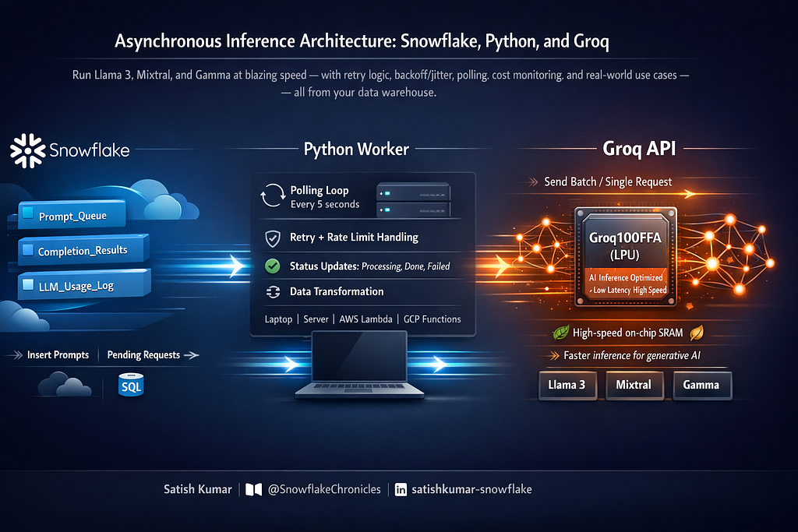Click the Snowflake logo icon
This screenshot has width=798, height=532.
[28, 150]
